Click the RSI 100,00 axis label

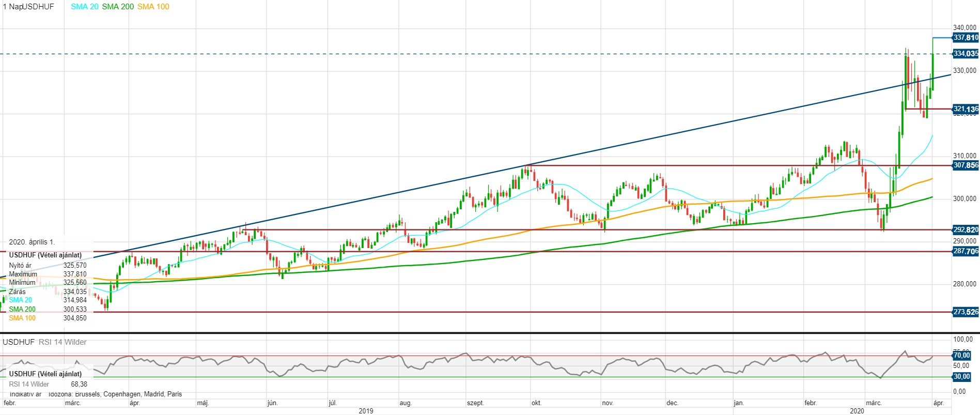point(963,340)
